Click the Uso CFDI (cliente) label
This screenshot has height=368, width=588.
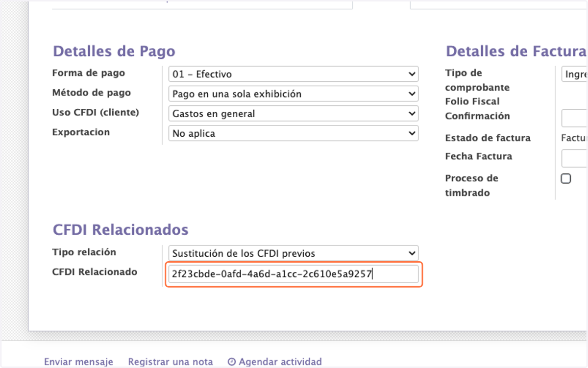point(96,112)
